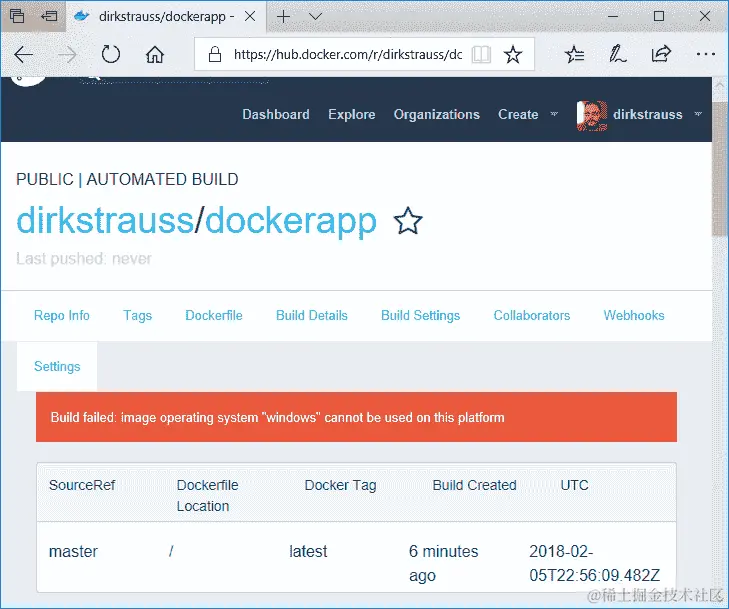
Task: Open the browser home page icon
Action: coord(155,54)
